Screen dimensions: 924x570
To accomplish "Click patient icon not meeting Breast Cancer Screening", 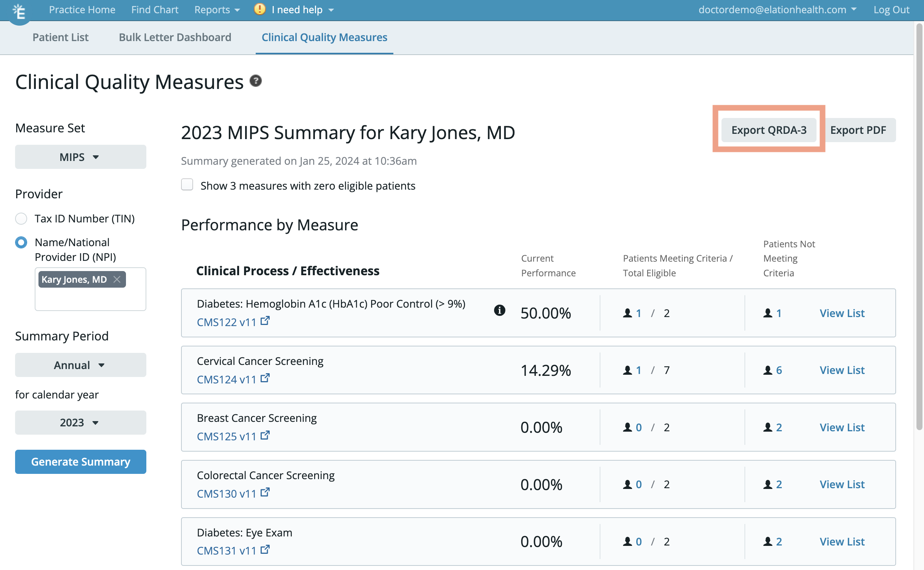I will pyautogui.click(x=767, y=427).
